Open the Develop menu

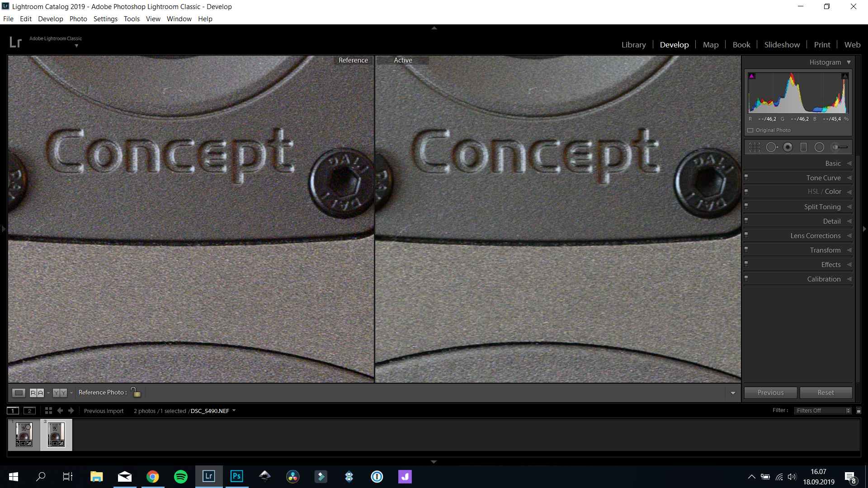point(51,19)
